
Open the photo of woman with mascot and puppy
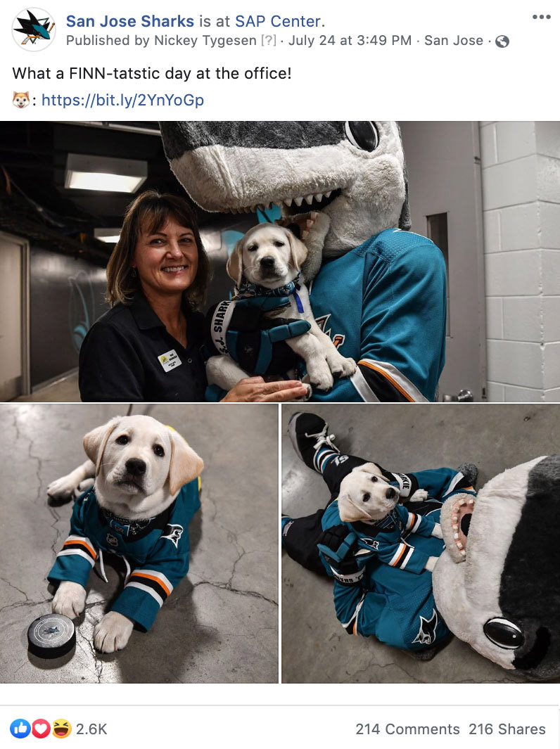coord(280,262)
